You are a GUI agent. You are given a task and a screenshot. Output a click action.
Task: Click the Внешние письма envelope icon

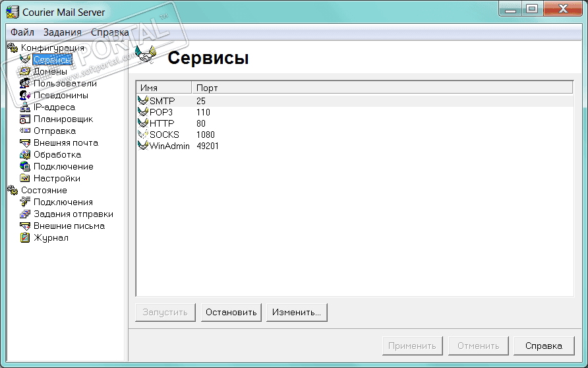point(25,226)
